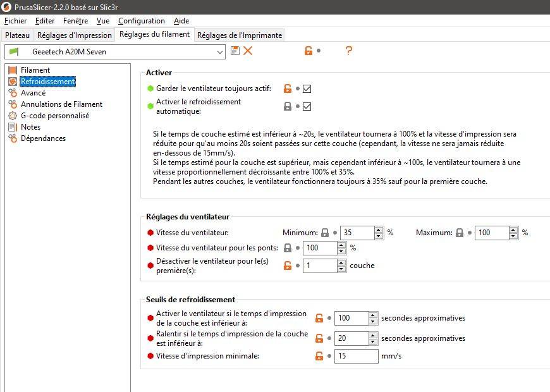The width and height of the screenshot is (550, 392).
Task: Decrease Minimum fan speed with down arrow
Action: tap(379, 236)
